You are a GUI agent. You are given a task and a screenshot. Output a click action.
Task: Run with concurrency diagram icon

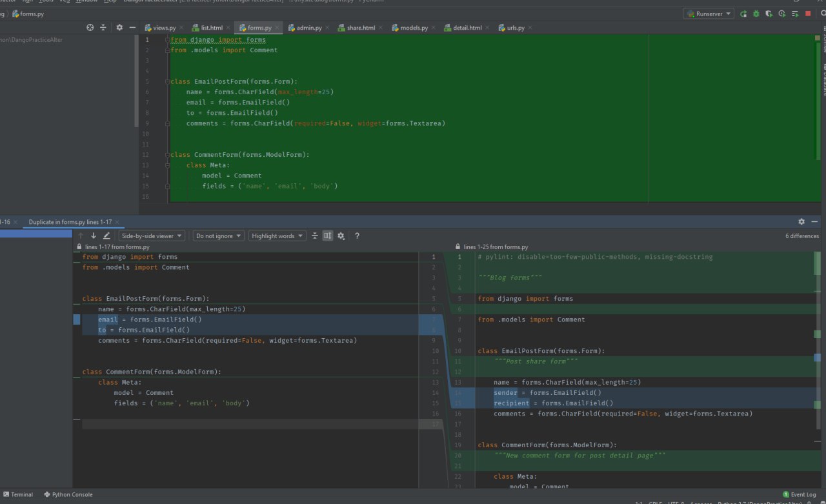794,14
